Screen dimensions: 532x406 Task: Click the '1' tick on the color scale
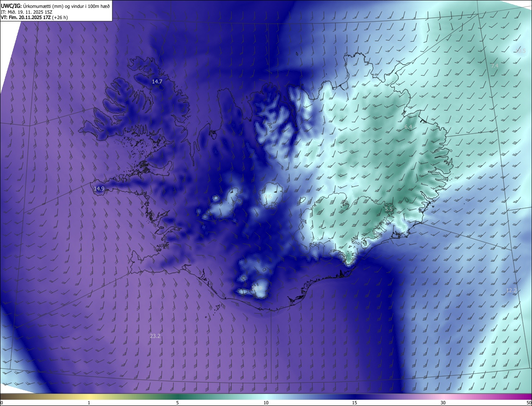(x=89, y=403)
